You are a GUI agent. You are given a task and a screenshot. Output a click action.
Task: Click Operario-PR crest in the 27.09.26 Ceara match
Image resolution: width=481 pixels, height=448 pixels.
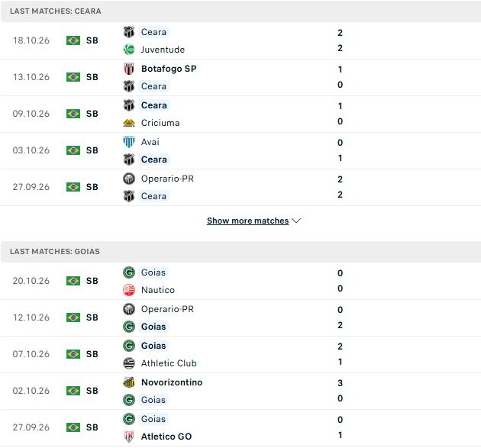129,179
